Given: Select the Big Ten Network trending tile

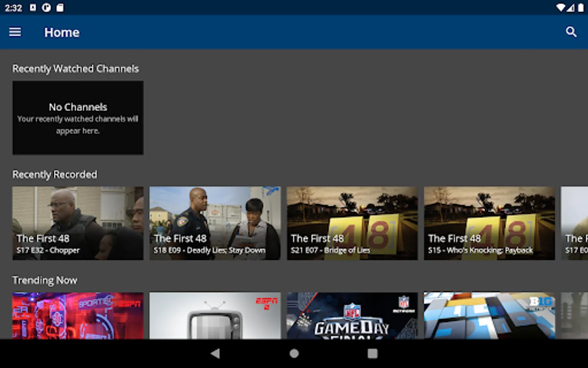Looking at the screenshot, I should click(x=490, y=316).
